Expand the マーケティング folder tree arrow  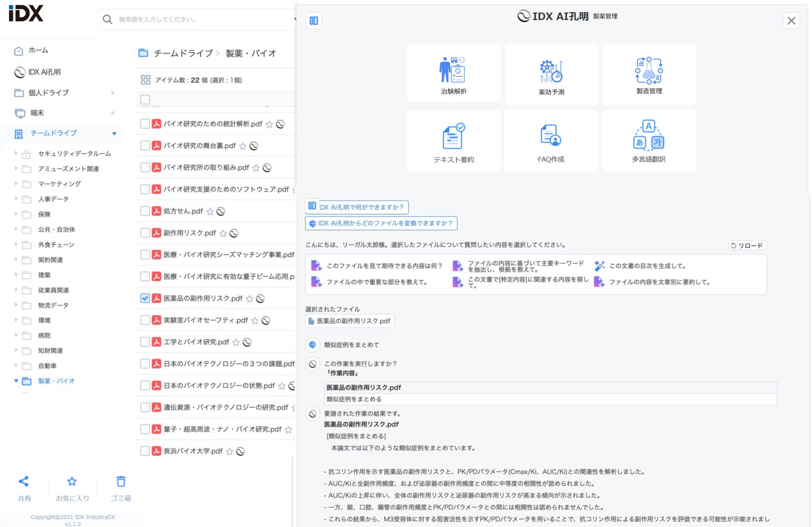coord(16,184)
